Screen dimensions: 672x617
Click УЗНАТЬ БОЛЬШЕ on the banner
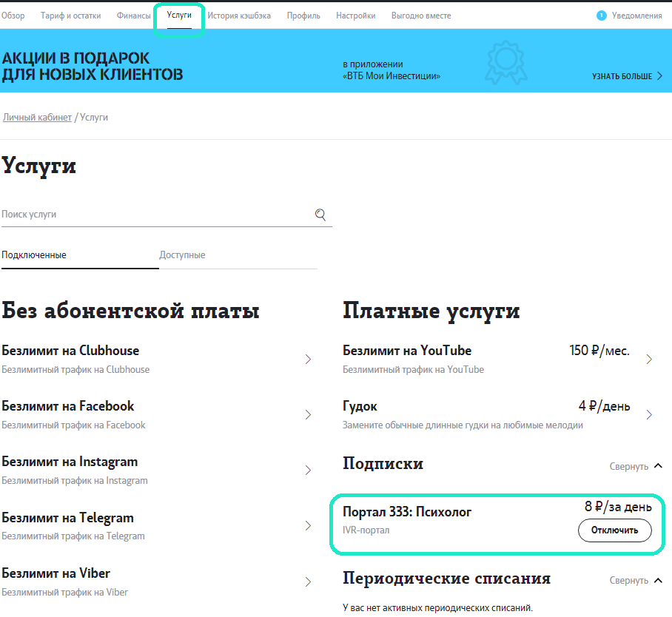click(626, 76)
